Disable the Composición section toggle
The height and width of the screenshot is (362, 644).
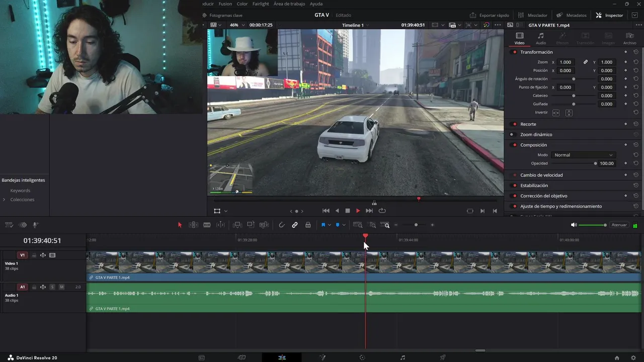(514, 145)
